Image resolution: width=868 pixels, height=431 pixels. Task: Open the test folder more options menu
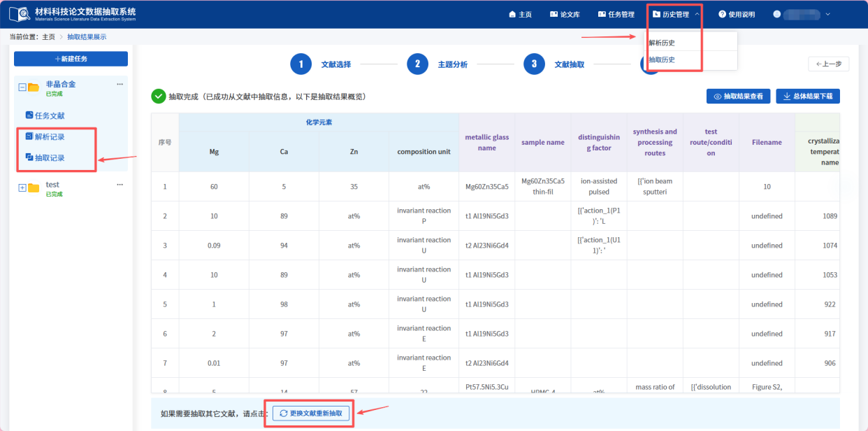tap(120, 185)
